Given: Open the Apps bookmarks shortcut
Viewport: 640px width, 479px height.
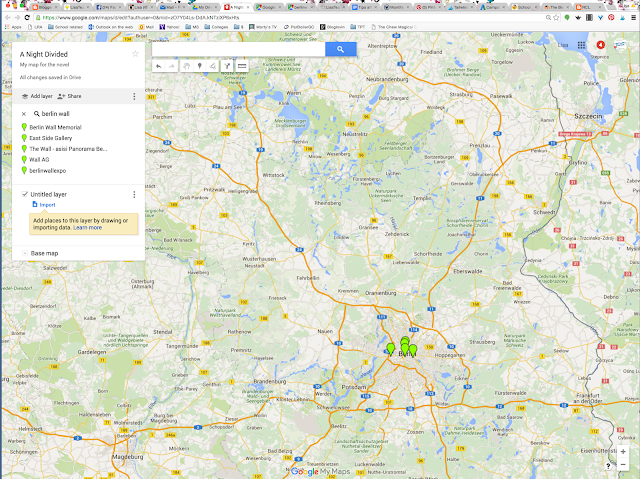Looking at the screenshot, I should pos(13,27).
